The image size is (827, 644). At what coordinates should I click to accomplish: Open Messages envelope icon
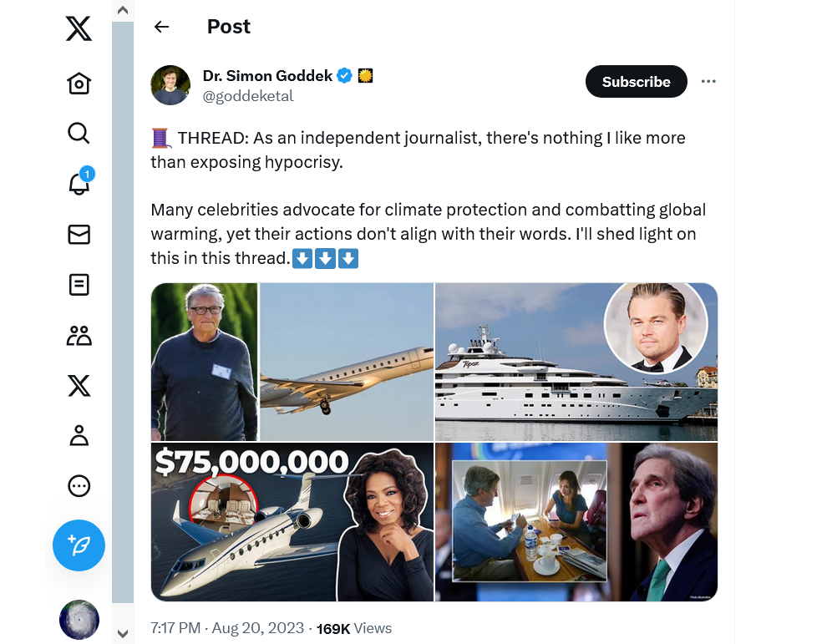coord(79,235)
